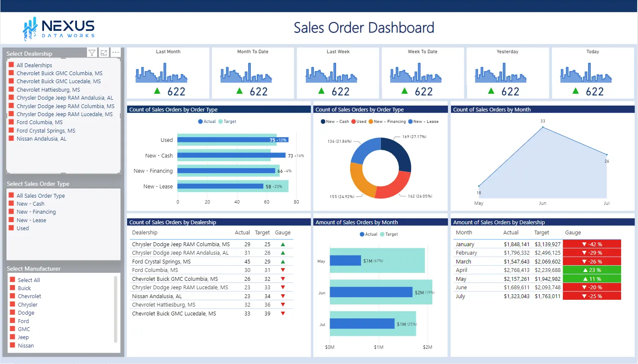Click the red -20 % gauge for June
This screenshot has width=638, height=364.
(592, 288)
